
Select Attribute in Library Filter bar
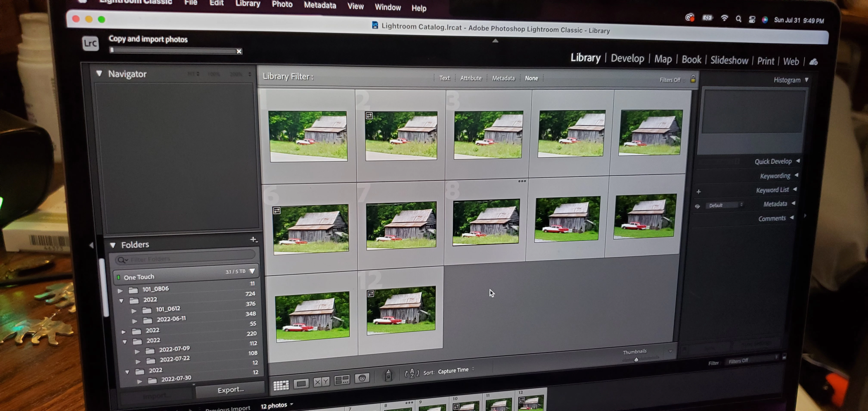(471, 78)
